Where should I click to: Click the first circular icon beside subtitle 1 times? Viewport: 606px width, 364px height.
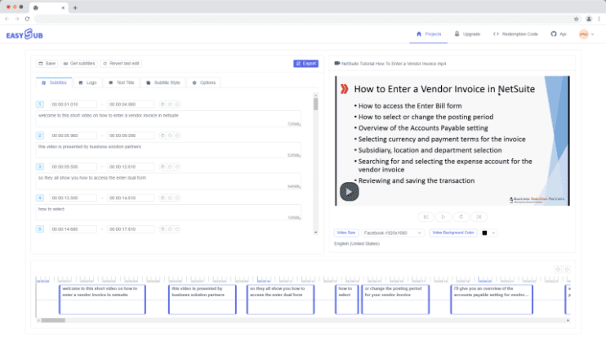coord(163,104)
